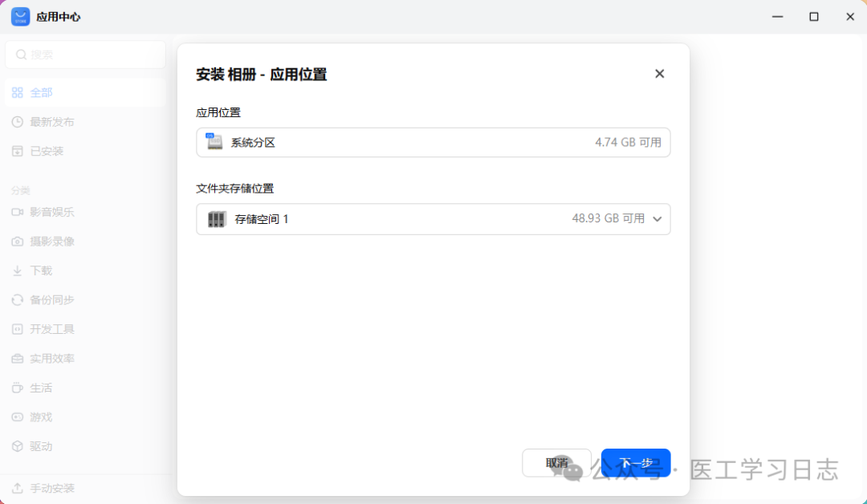Open the 已安装 installed apps view
Screen dimensions: 867x504
click(41, 150)
